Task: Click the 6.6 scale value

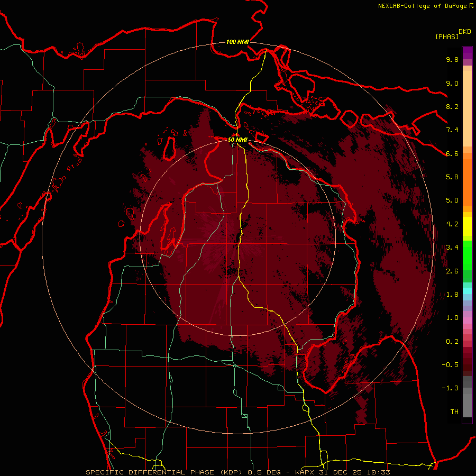Action: tap(452, 153)
